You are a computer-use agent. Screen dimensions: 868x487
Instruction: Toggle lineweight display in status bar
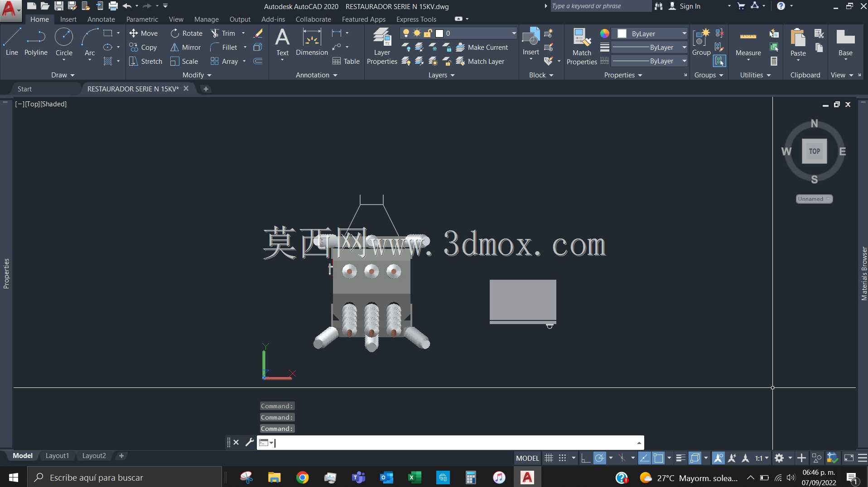pyautogui.click(x=680, y=458)
